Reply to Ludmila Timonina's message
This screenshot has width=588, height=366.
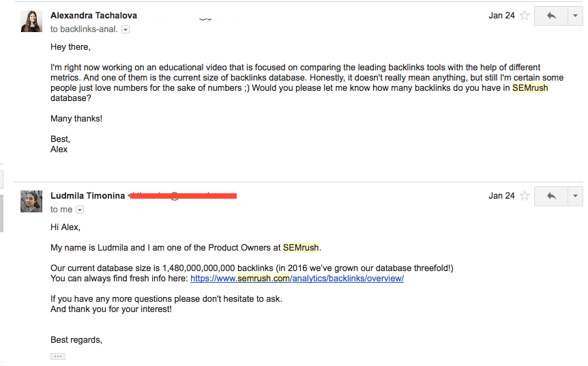(x=551, y=196)
